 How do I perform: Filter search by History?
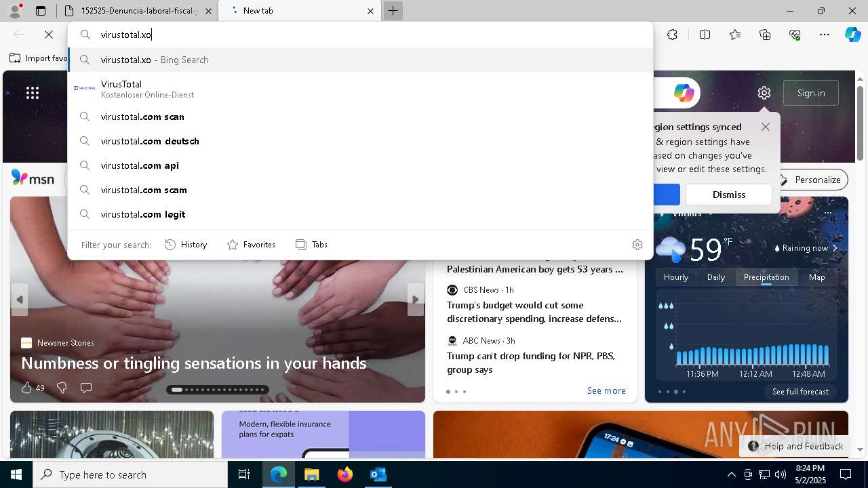186,245
